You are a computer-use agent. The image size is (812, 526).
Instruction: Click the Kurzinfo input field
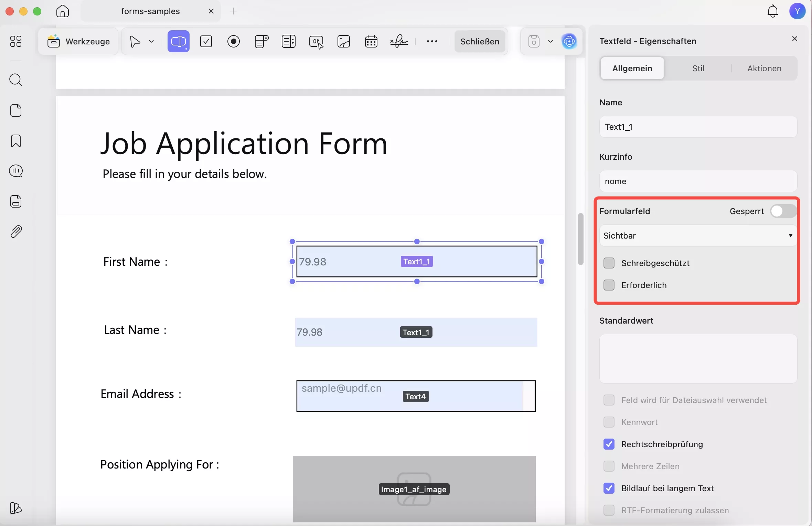[698, 181]
